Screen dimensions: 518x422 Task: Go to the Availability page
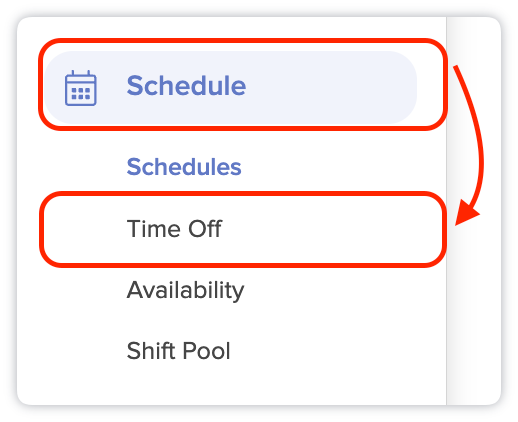[185, 290]
